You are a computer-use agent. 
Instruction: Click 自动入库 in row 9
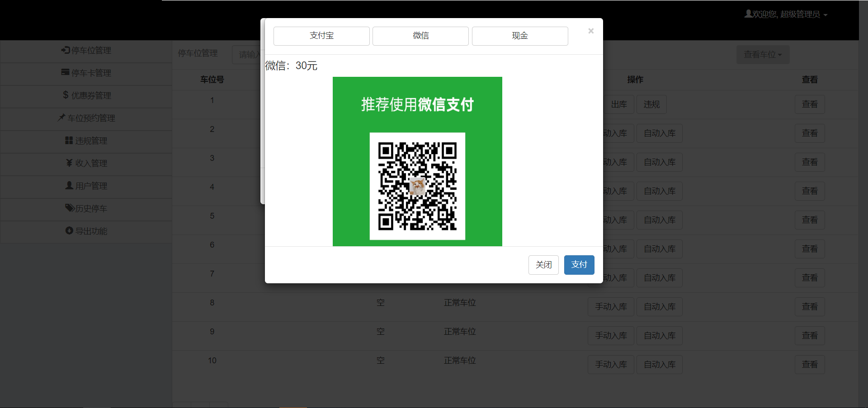pyautogui.click(x=660, y=336)
